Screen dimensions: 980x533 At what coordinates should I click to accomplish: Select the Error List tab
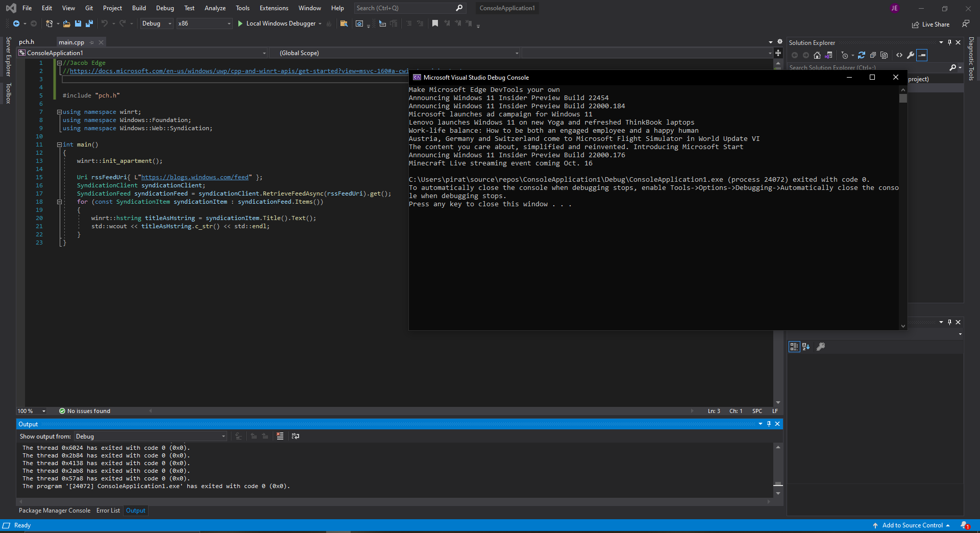[x=108, y=511]
